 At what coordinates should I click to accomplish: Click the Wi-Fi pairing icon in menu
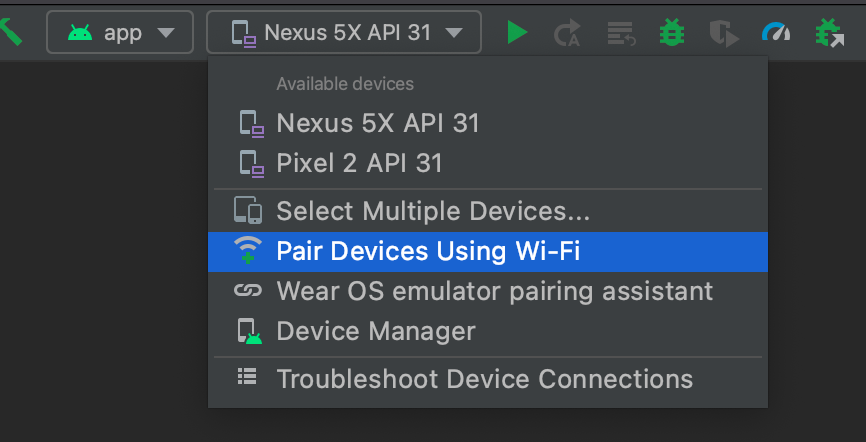click(x=248, y=251)
